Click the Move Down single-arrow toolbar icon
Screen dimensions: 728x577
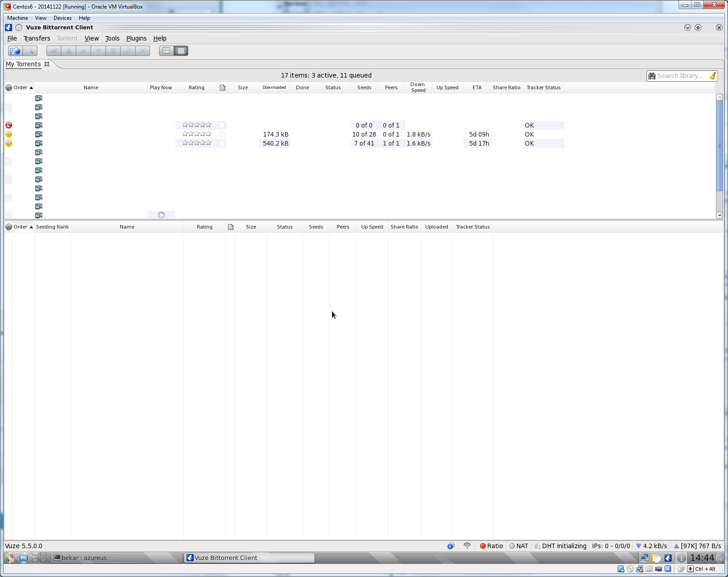[x=98, y=51]
